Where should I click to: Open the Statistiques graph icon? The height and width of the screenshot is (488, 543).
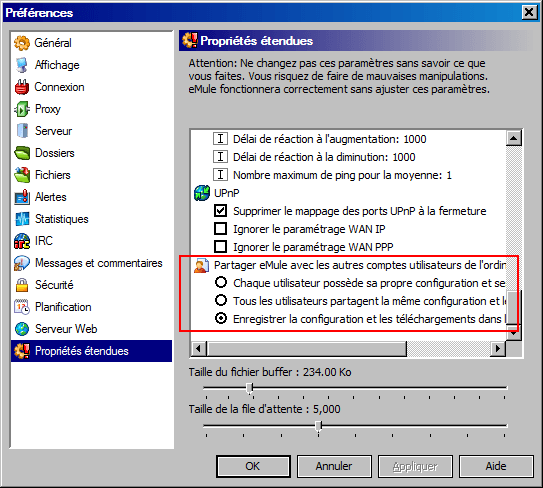coord(22,219)
